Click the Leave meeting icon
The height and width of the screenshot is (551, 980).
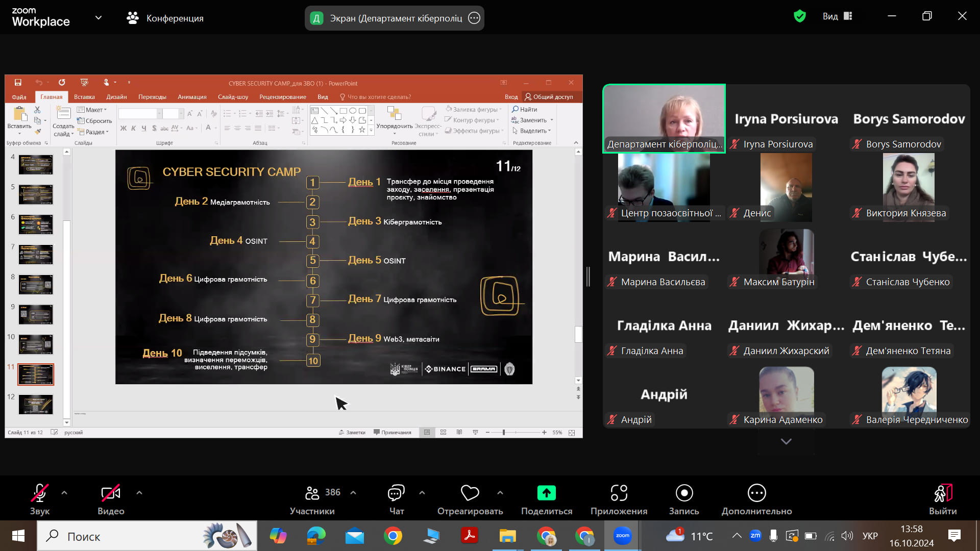point(942,493)
